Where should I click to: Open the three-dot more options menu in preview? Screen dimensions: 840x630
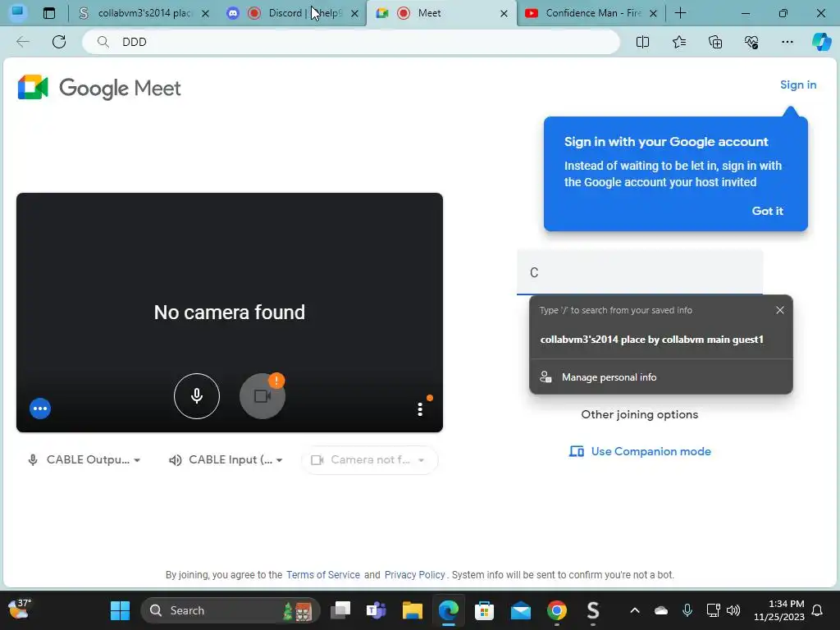420,409
